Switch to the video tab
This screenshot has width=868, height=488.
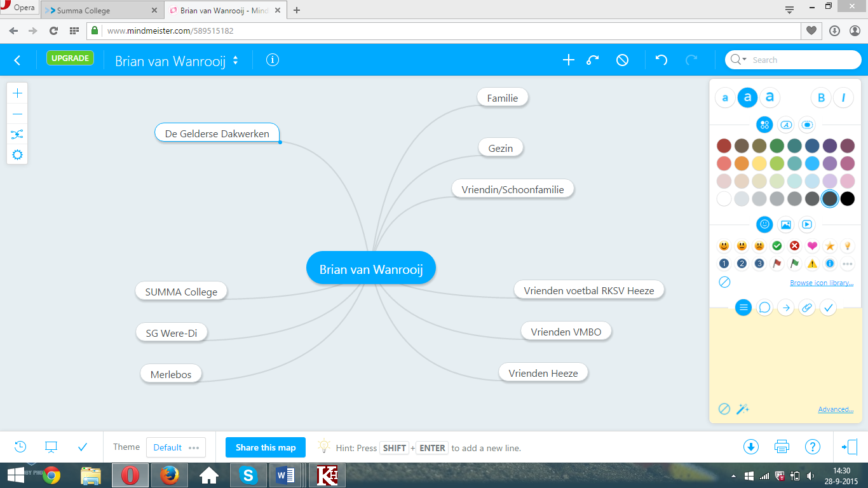[806, 224]
